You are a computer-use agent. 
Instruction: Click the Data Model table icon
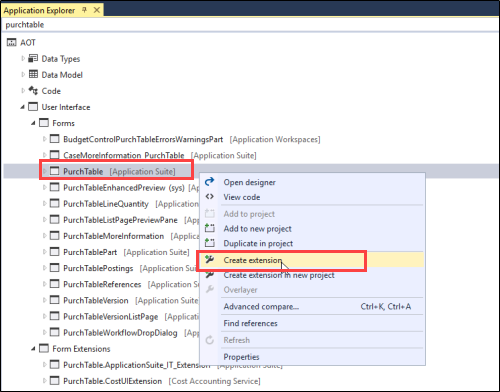[x=33, y=74]
